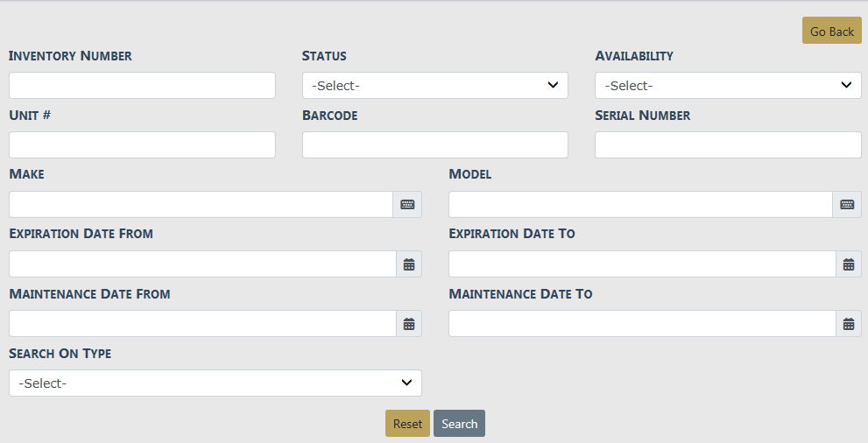The image size is (868, 443).
Task: Expand the Availability dropdown
Action: pos(728,85)
